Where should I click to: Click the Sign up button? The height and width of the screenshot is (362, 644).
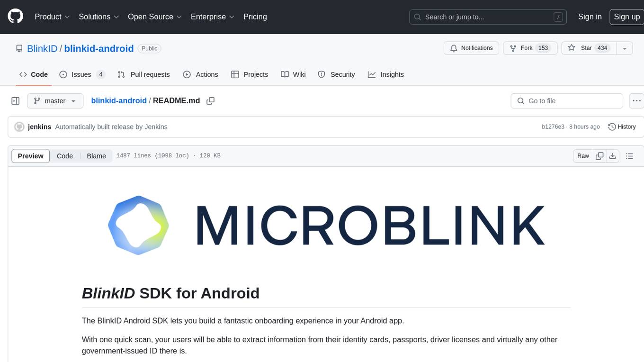point(626,17)
